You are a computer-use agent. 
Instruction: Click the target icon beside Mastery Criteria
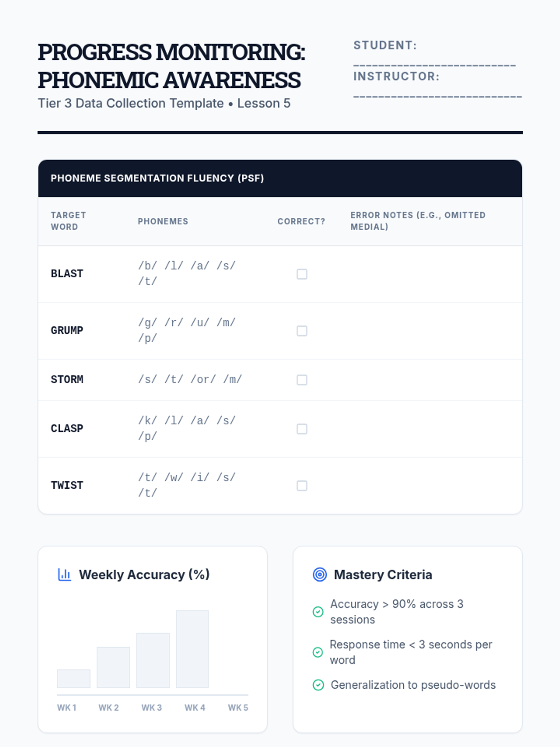tap(320, 574)
